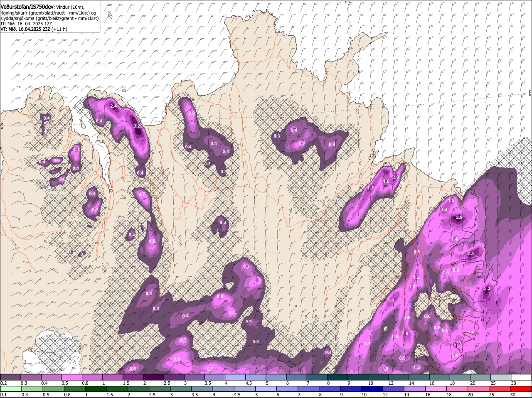The width and height of the screenshot is (532, 398).
Task: Click the 15W longitude label at the top
Action: tap(348, 2)
